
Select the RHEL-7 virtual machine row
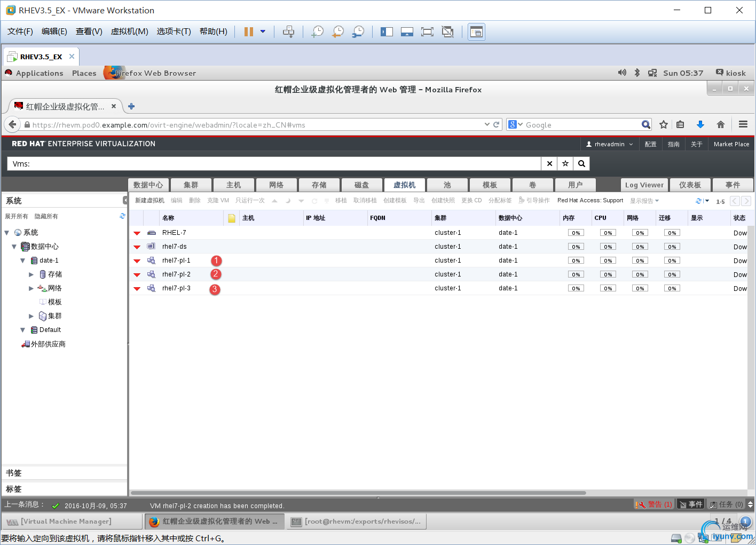pos(438,233)
